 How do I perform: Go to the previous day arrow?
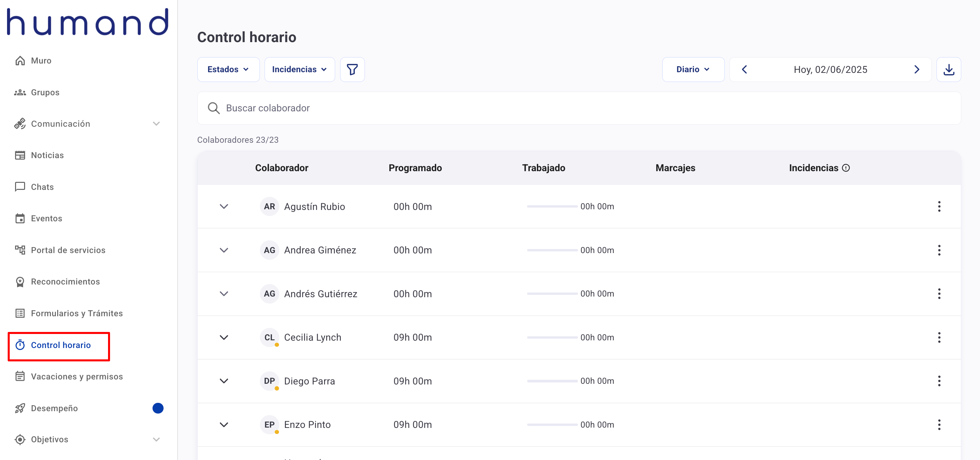point(745,70)
